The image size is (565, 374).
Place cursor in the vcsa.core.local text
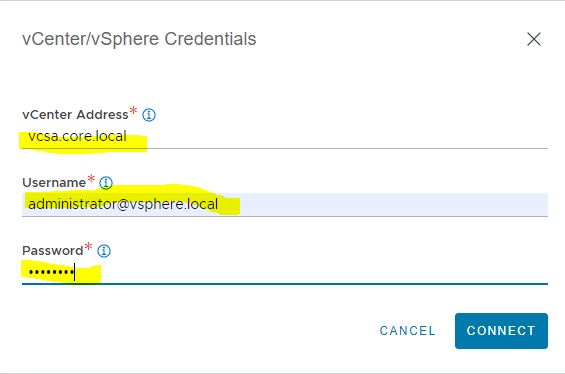tap(77, 136)
